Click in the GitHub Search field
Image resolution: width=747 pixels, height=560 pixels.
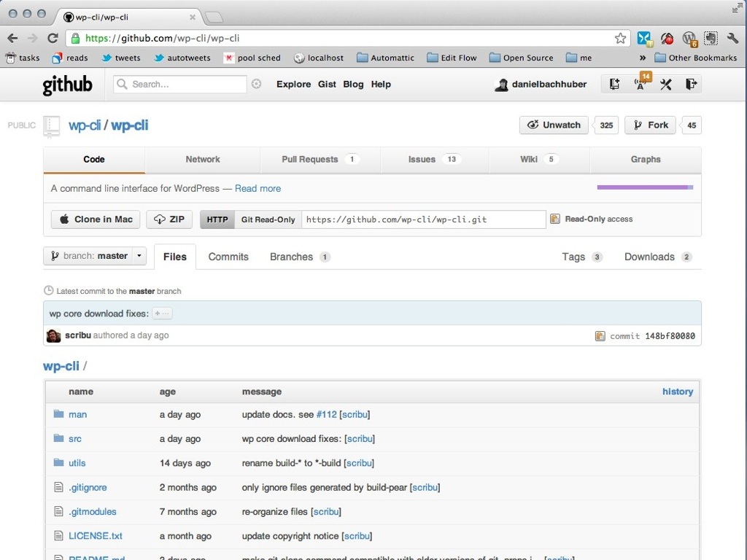(180, 85)
